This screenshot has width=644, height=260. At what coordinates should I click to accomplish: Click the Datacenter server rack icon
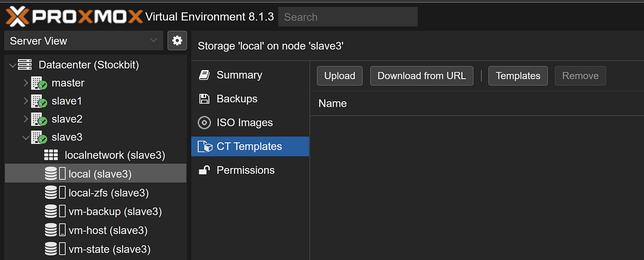[x=25, y=65]
